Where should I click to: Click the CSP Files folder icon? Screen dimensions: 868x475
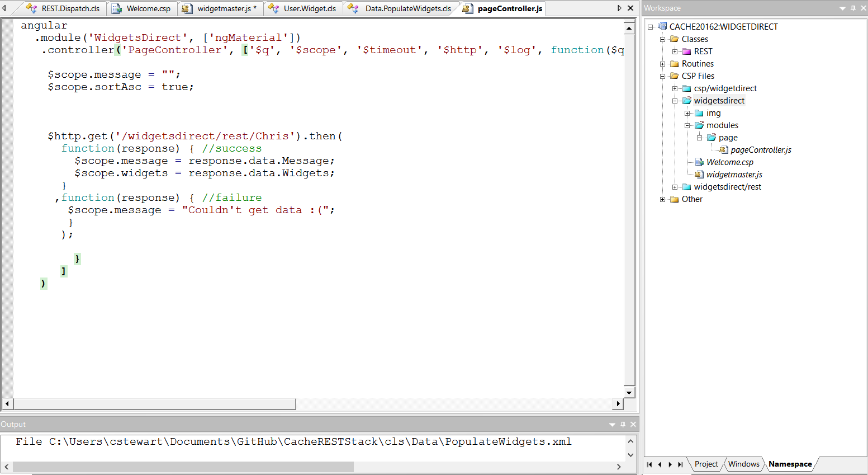pos(675,76)
